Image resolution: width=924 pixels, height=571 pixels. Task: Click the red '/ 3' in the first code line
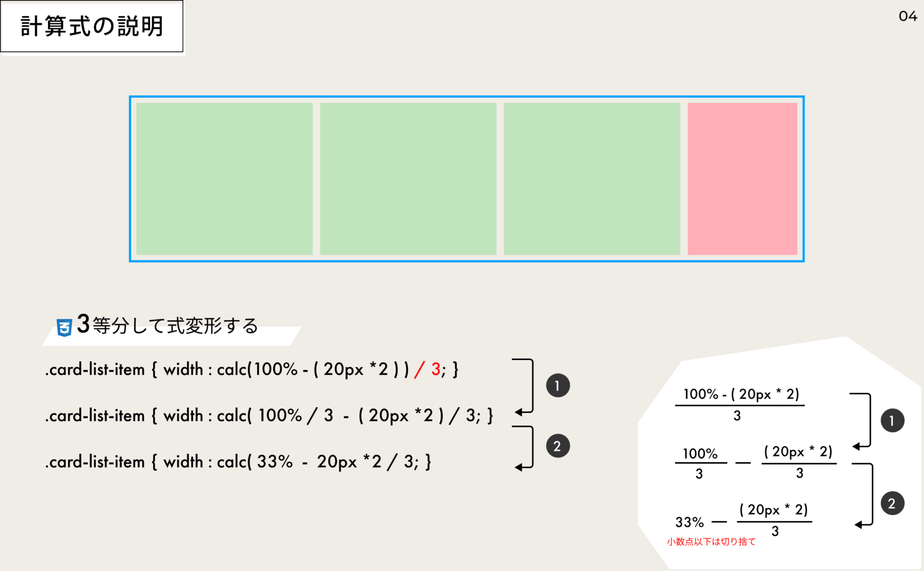(x=427, y=369)
